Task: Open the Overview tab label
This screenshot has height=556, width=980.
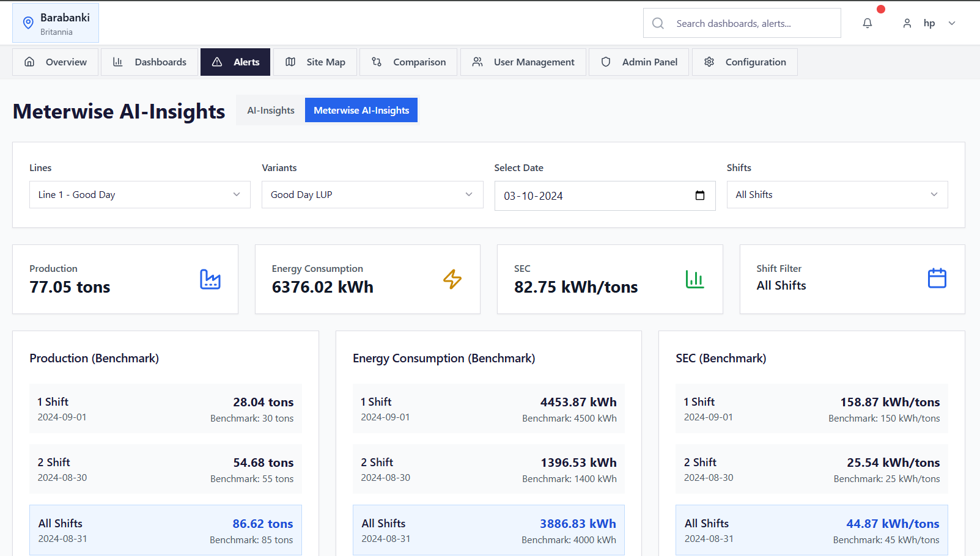Action: click(66, 62)
